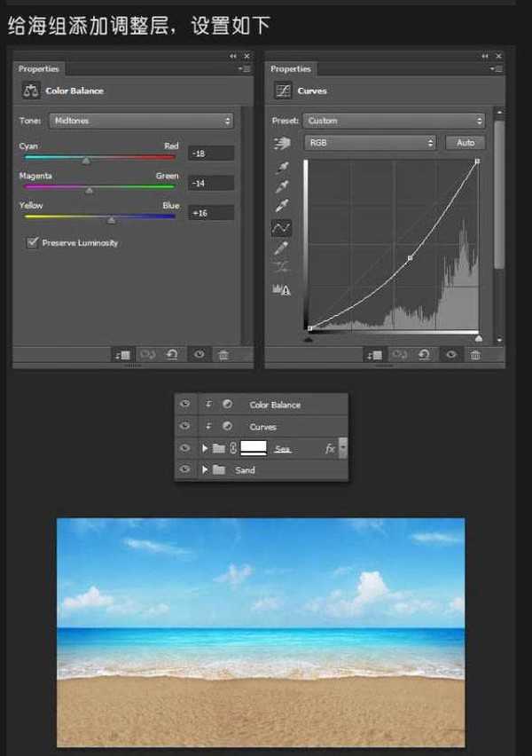This screenshot has width=532, height=756.
Task: Reset Color Balance adjustment to defaults
Action: (x=172, y=355)
